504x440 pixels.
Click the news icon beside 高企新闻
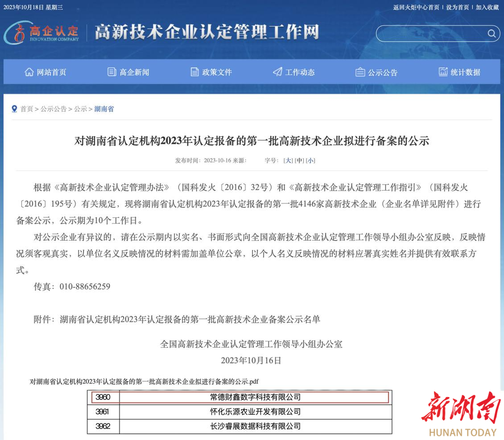coord(112,72)
